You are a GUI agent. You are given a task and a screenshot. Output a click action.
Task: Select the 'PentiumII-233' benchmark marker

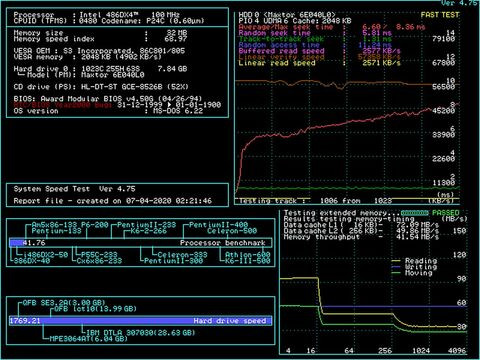click(x=146, y=225)
